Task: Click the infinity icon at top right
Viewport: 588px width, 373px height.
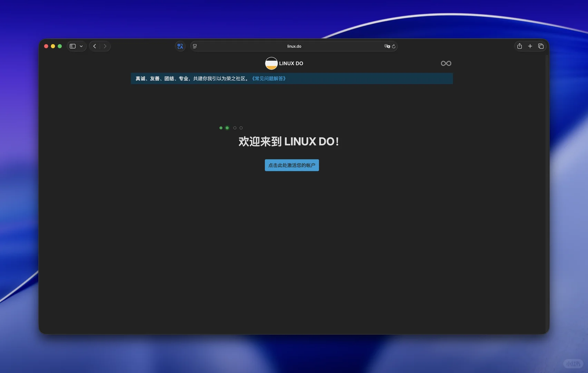Action: [446, 63]
